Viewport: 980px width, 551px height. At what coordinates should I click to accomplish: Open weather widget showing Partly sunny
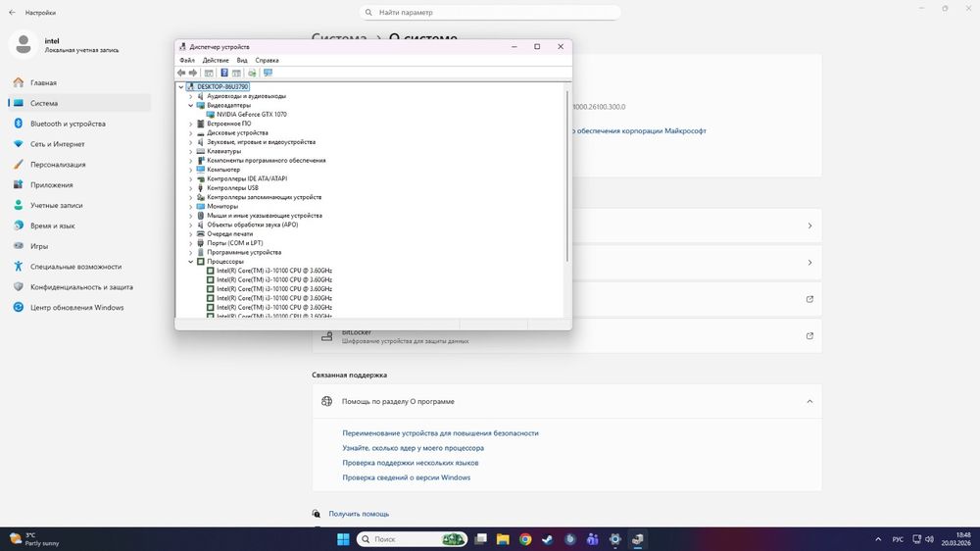tap(34, 539)
